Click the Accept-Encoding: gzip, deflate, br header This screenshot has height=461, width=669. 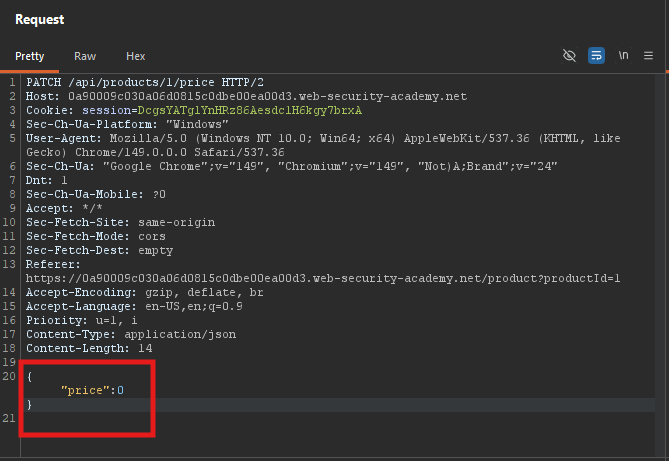[145, 292]
